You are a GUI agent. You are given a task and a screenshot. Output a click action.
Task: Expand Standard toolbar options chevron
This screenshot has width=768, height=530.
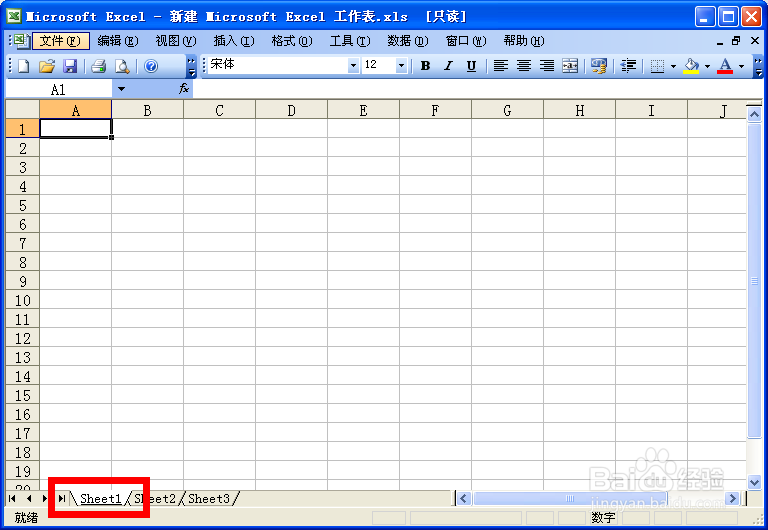click(x=191, y=66)
